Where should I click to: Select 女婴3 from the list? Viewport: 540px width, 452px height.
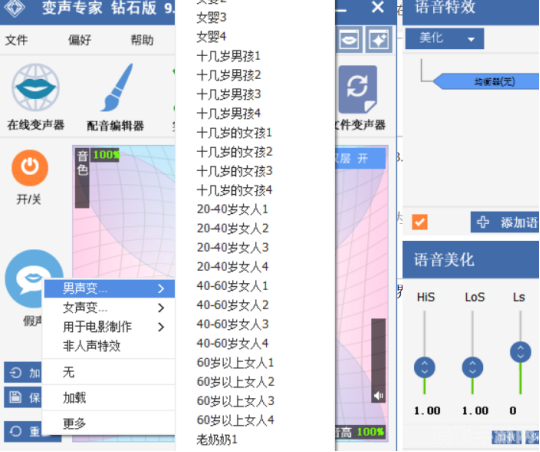(x=211, y=17)
